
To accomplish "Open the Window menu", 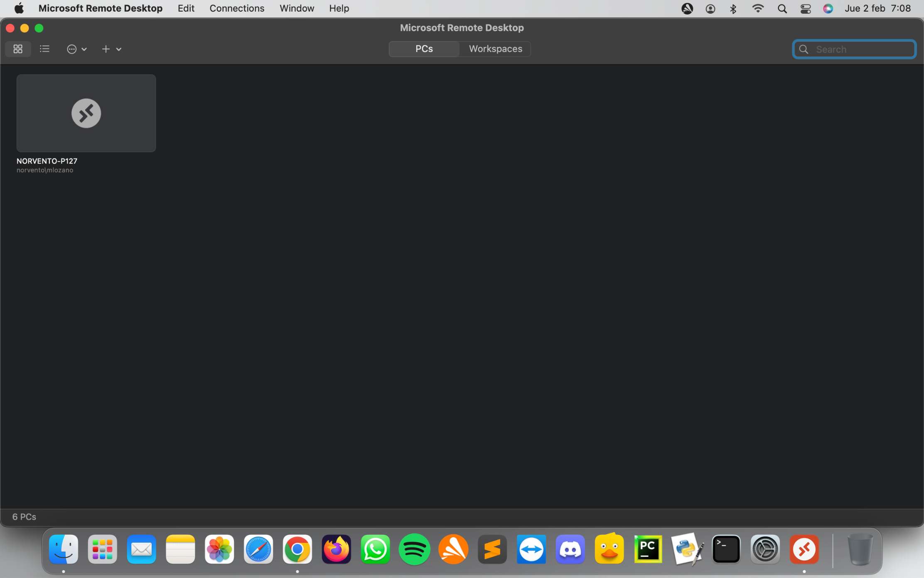I will click(x=297, y=8).
